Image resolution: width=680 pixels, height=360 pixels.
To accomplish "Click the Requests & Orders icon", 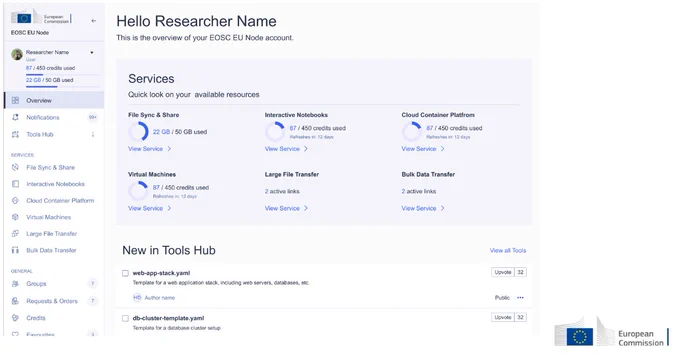I will [x=15, y=301].
